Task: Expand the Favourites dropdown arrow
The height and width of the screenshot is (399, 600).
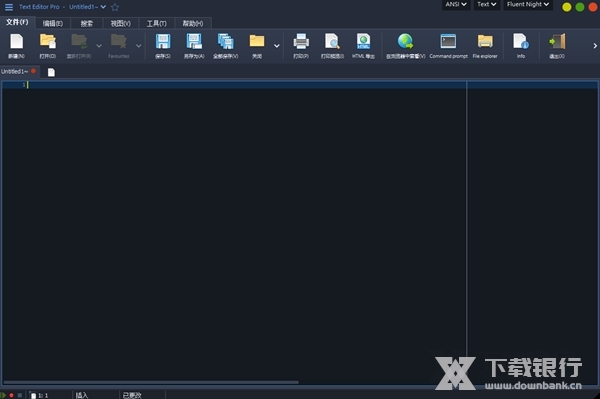Action: tap(139, 46)
